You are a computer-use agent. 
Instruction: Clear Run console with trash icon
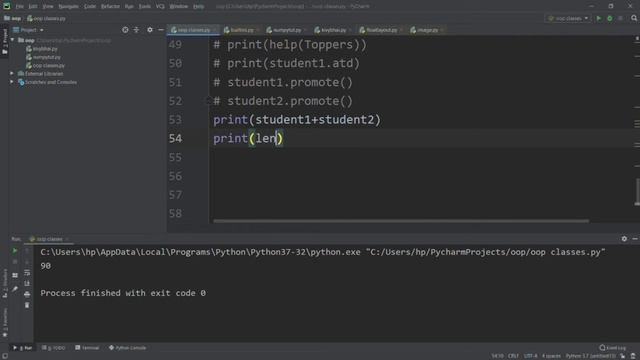[x=27, y=305]
